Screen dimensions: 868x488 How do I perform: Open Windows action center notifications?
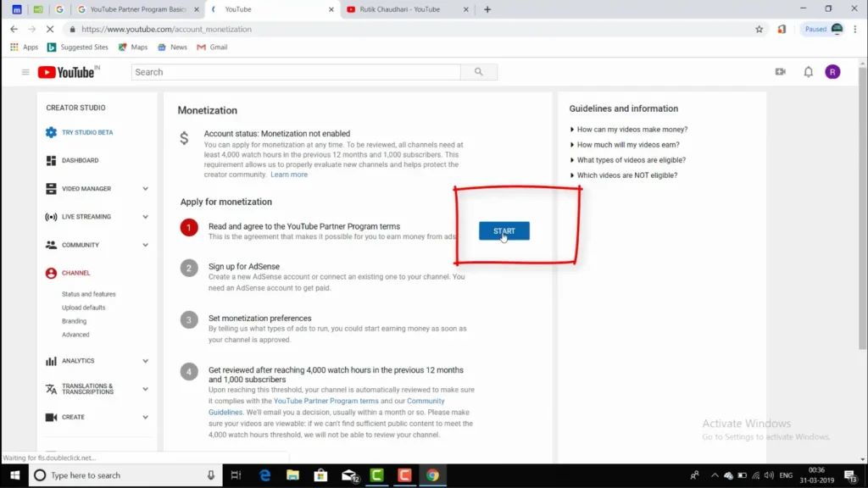click(851, 475)
